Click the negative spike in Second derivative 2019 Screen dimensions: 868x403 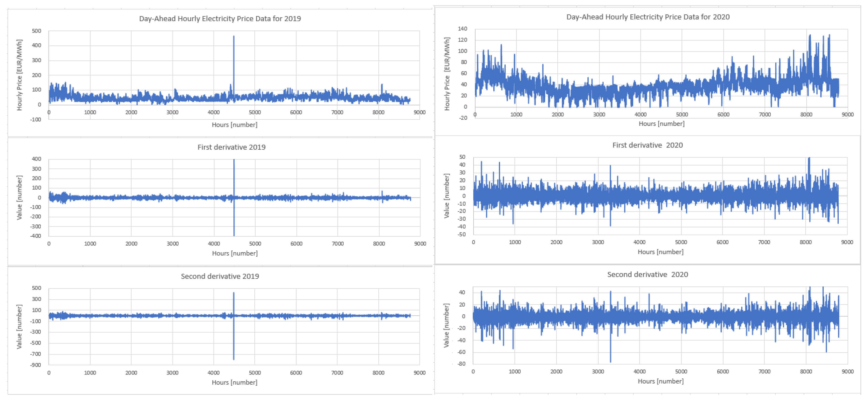tap(234, 344)
